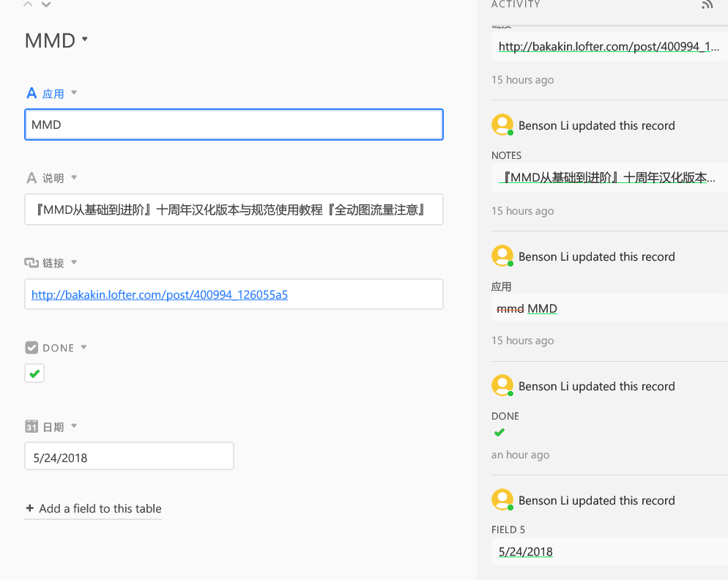Open the MMD record title dropdown
The image size is (728, 580).
coord(84,39)
